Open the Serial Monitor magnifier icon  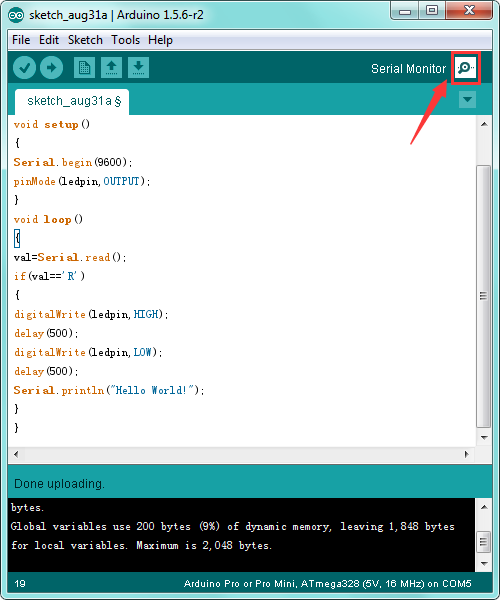pos(466,68)
